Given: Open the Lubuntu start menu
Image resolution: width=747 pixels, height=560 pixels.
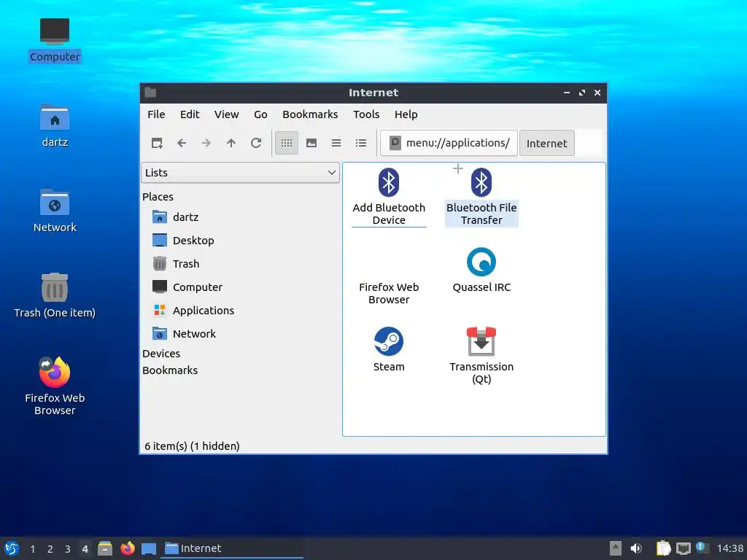Looking at the screenshot, I should tap(12, 548).
